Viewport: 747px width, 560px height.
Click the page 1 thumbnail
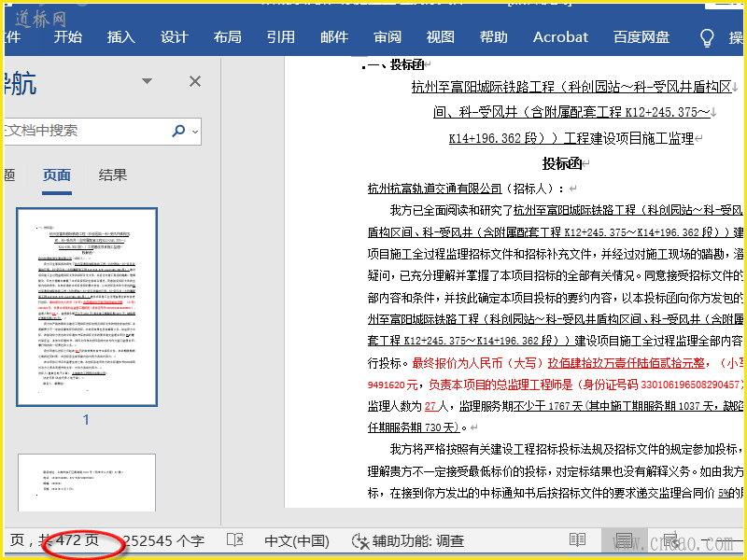[86, 307]
